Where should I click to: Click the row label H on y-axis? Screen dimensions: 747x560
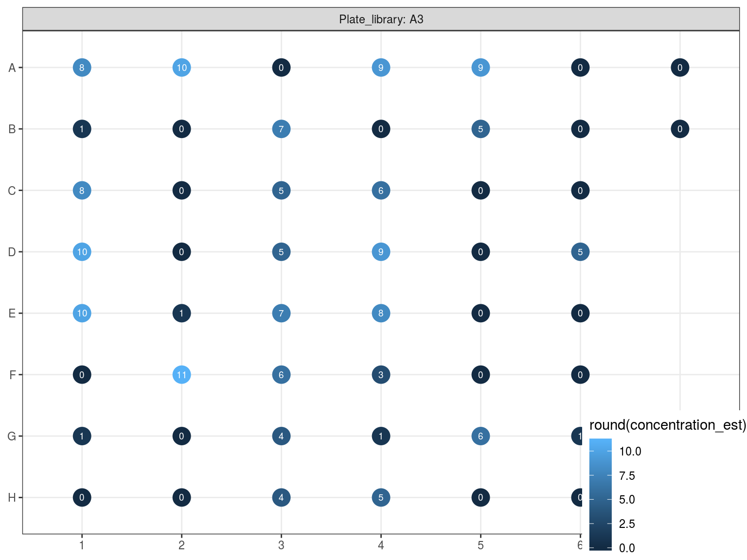(12, 498)
